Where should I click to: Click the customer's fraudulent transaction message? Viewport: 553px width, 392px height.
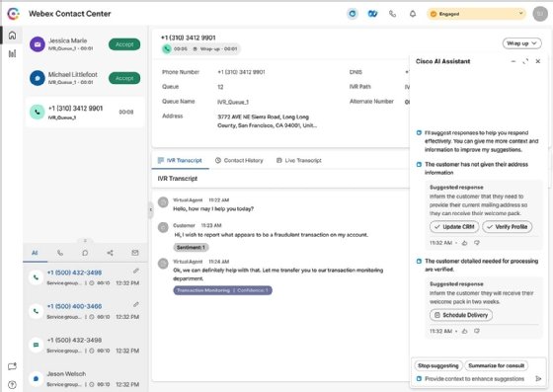(x=272, y=235)
